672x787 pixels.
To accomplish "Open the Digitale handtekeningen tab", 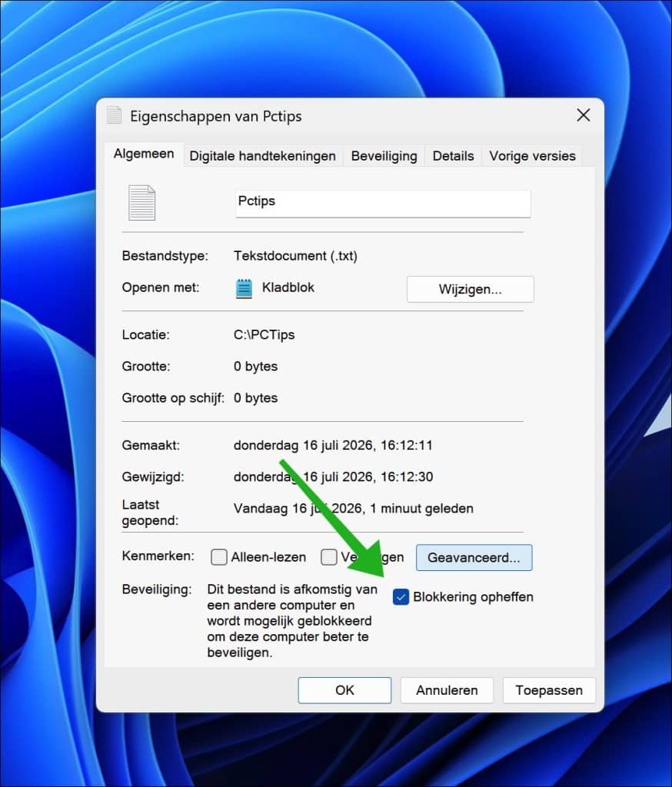I will [263, 156].
